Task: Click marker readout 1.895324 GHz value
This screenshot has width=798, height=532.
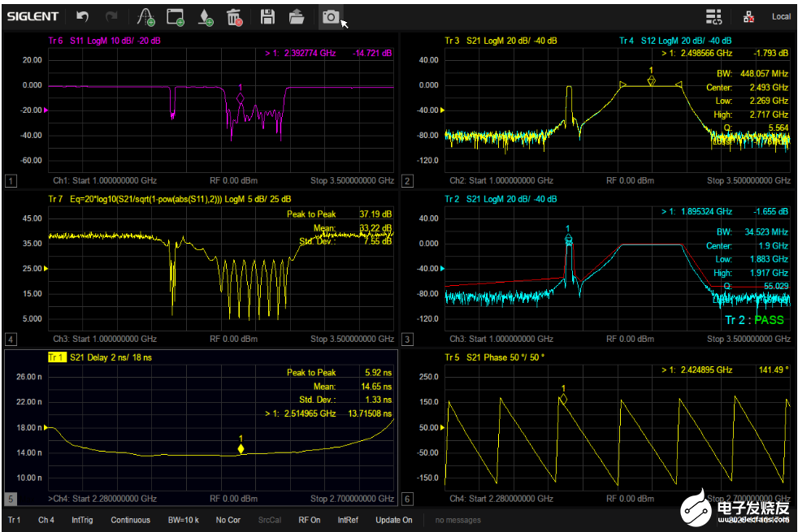Action: [706, 211]
